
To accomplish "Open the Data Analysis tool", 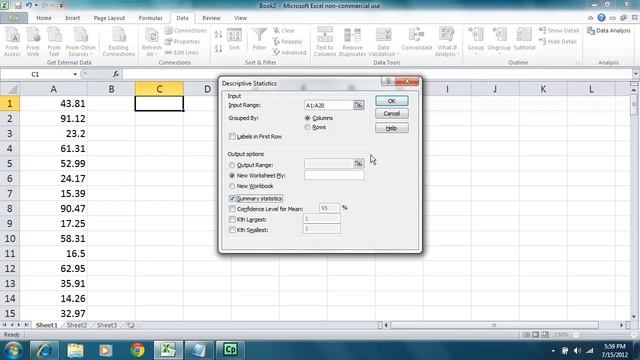I will click(x=609, y=31).
